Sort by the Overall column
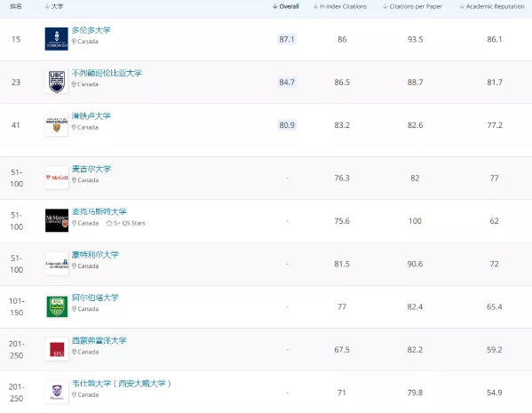Viewport: 532px width, 413px height. click(285, 6)
